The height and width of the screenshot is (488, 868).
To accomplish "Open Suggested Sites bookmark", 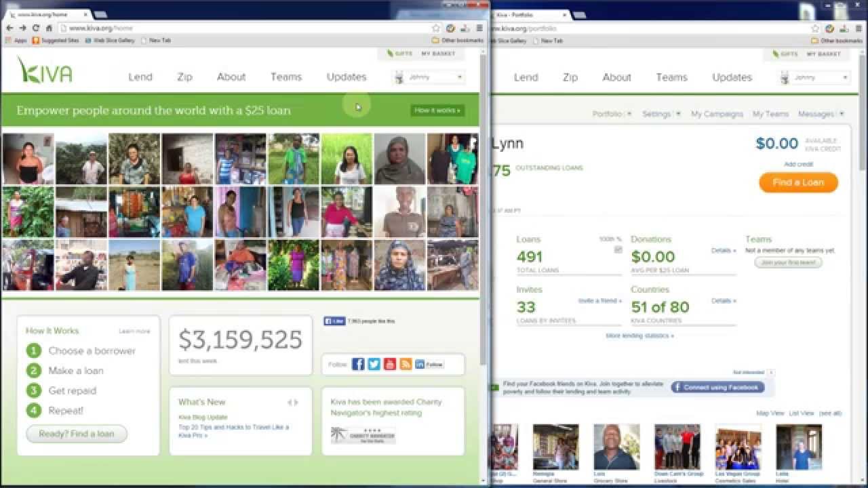I will 56,41.
